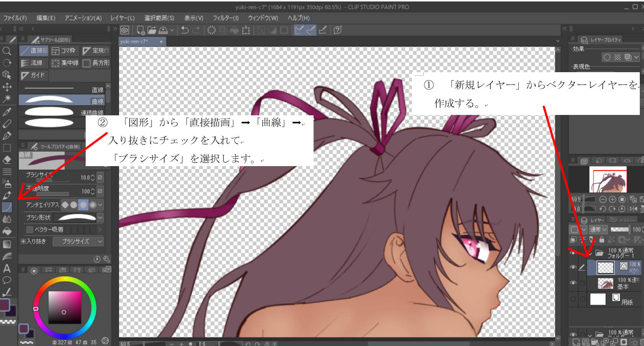This screenshot has width=644, height=346.
Task: Click the Undo arrow icon
Action: click(185, 30)
